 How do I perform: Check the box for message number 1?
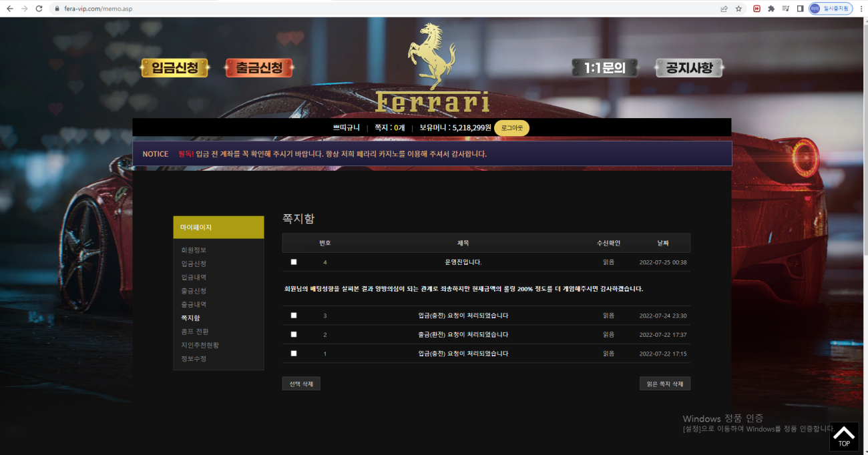point(294,354)
